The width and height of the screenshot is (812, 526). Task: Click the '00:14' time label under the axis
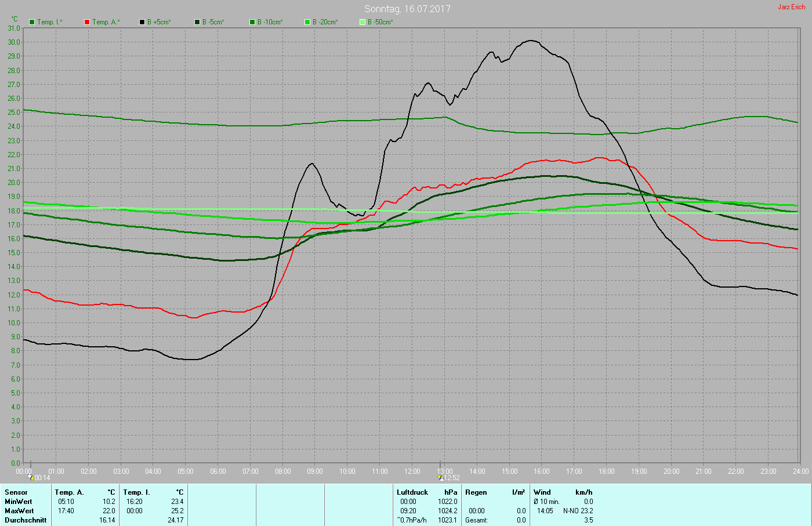(42, 478)
